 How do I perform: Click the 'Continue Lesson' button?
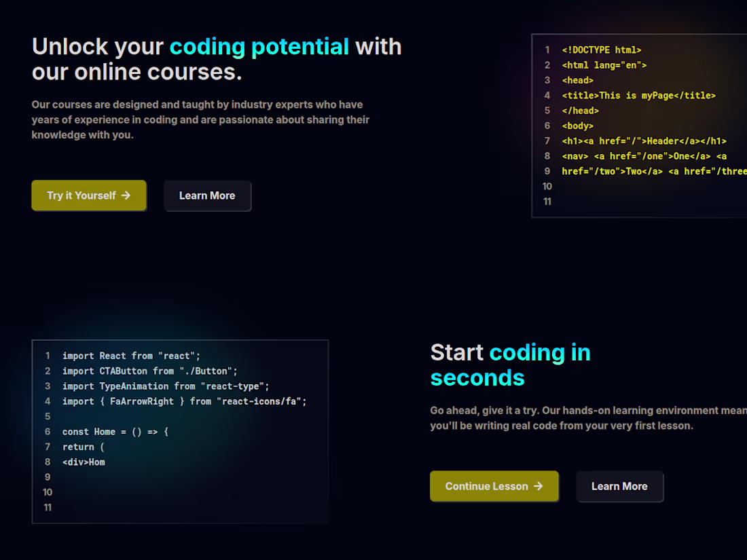point(494,486)
